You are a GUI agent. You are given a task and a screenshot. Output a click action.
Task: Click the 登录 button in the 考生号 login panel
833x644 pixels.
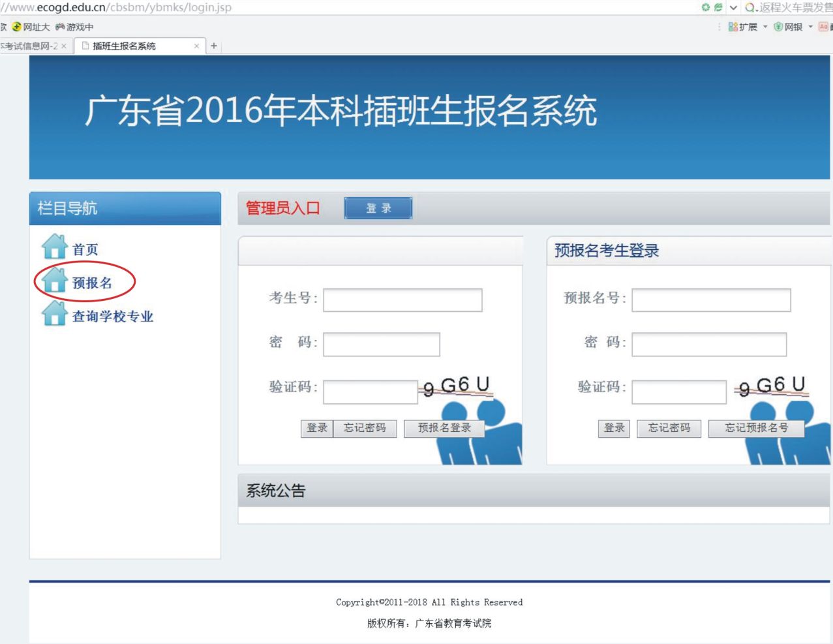[x=317, y=428]
